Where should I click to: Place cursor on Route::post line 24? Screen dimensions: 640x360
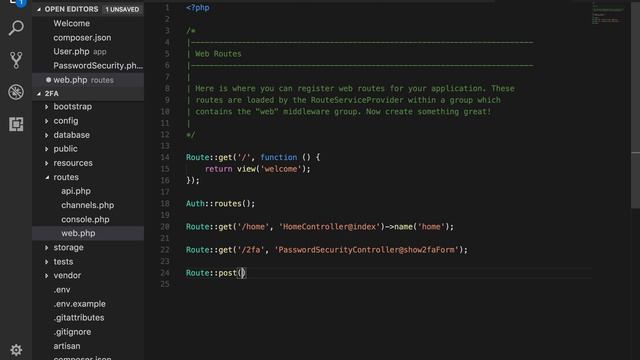click(216, 273)
